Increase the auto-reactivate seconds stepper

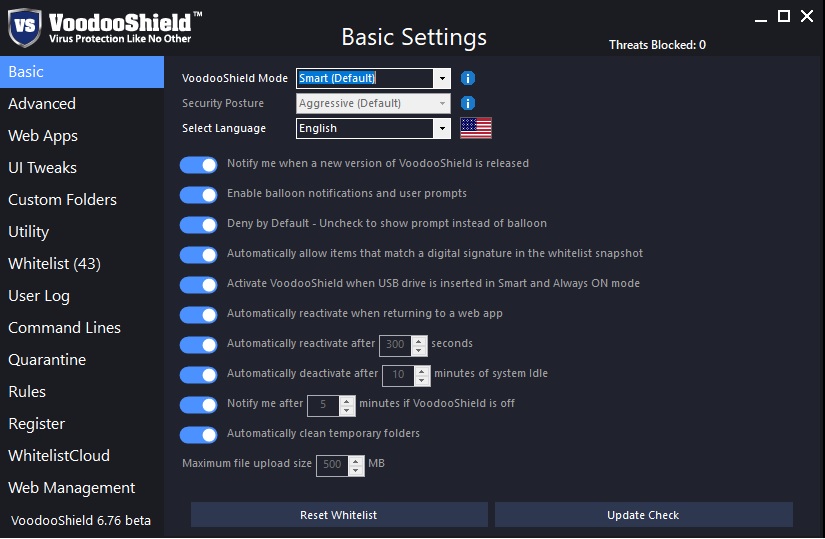pyautogui.click(x=420, y=340)
